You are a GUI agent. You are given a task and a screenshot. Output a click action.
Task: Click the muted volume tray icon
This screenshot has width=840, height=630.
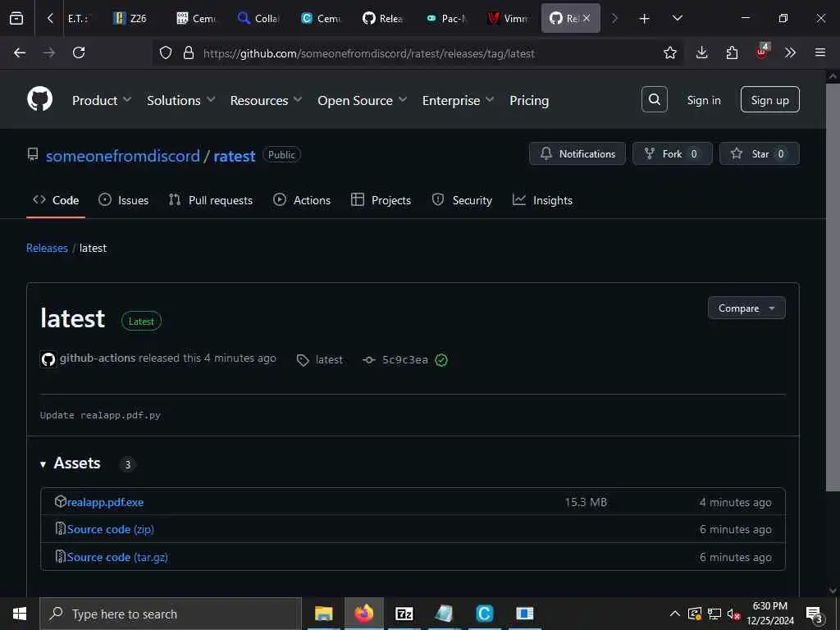pos(733,614)
